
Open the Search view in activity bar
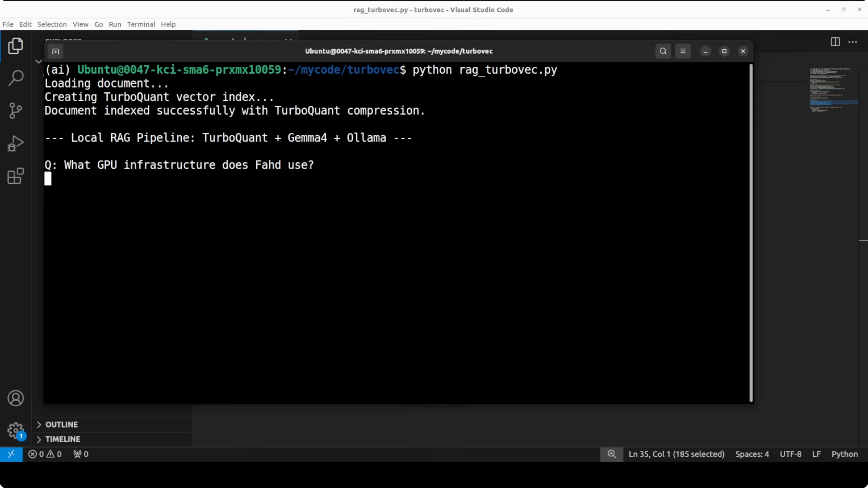(x=16, y=78)
